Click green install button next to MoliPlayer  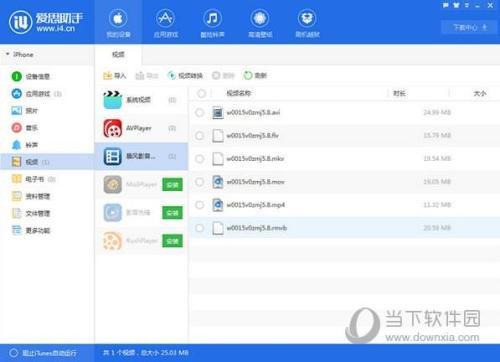[172, 184]
